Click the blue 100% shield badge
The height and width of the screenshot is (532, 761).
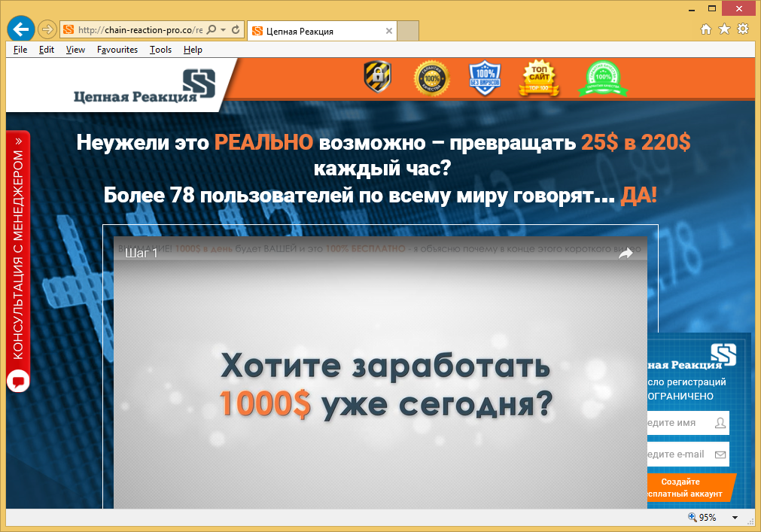click(485, 78)
